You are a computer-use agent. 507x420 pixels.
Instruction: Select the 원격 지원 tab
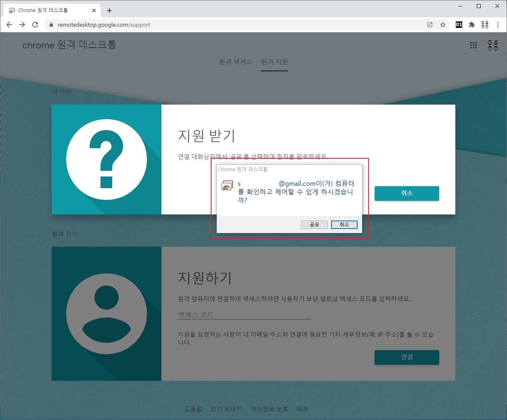(274, 62)
